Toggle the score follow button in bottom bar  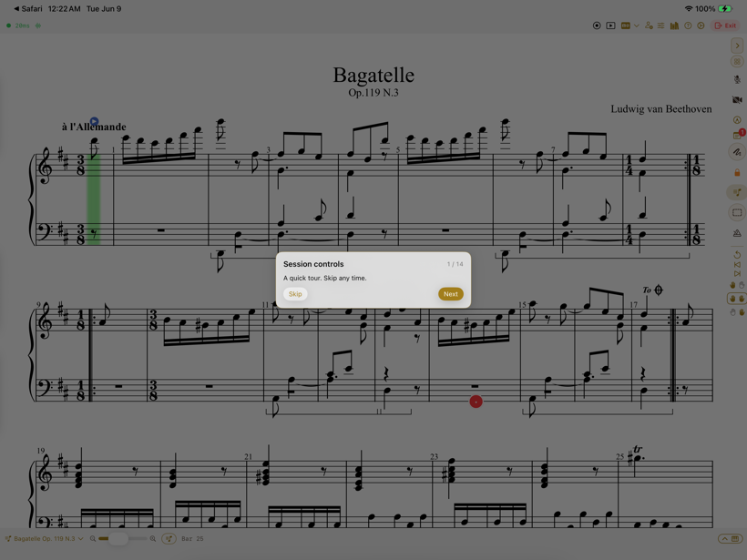click(169, 538)
